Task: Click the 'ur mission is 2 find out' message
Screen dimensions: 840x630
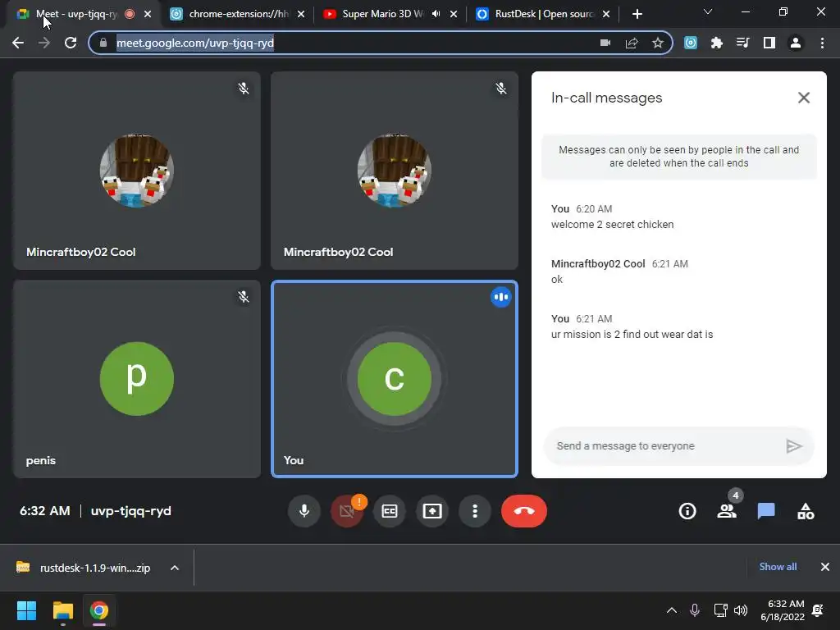Action: [632, 335]
